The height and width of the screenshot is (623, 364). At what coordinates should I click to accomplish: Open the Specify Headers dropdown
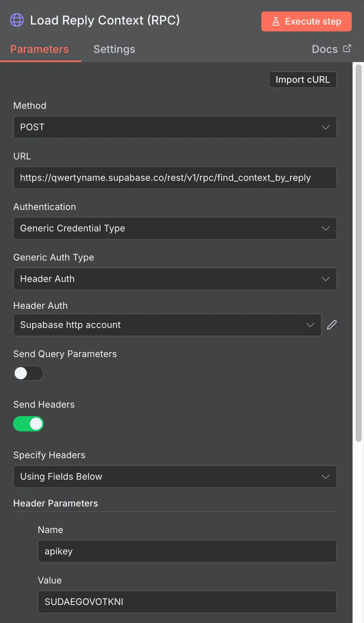[175, 477]
